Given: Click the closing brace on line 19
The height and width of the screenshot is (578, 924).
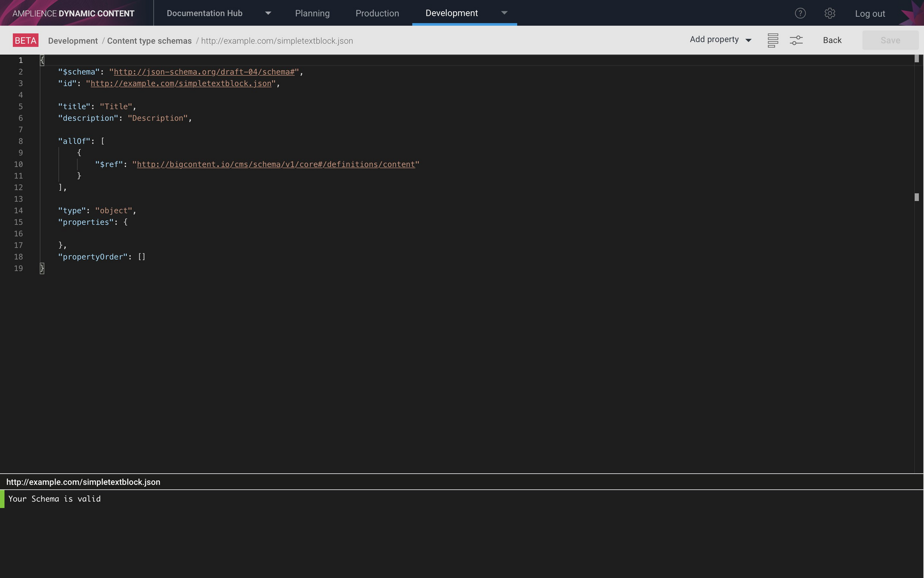Looking at the screenshot, I should click(x=42, y=269).
